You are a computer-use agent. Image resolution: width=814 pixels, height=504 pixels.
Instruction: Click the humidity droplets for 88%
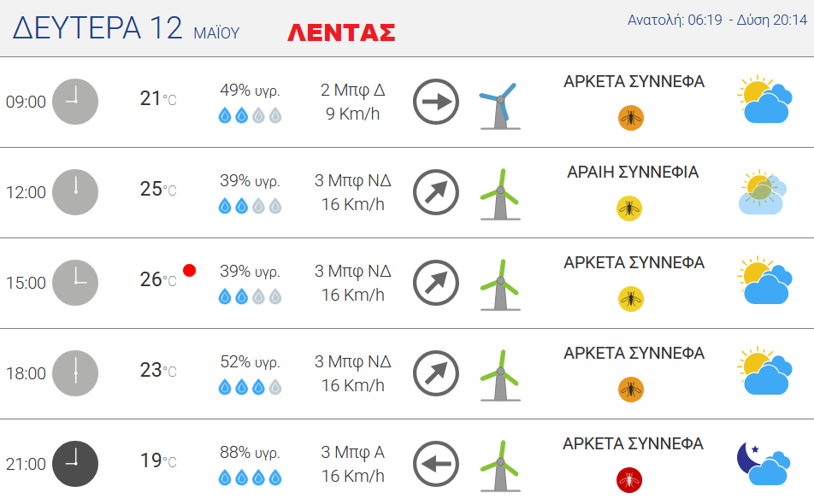point(251,477)
